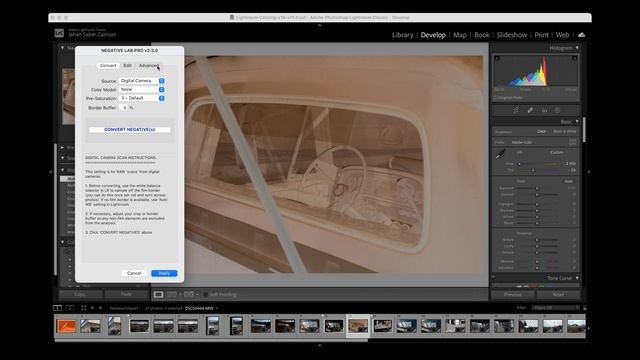Screen dimensions: 640x360
Task: Click the Border Buffer input field
Action: [x=124, y=108]
